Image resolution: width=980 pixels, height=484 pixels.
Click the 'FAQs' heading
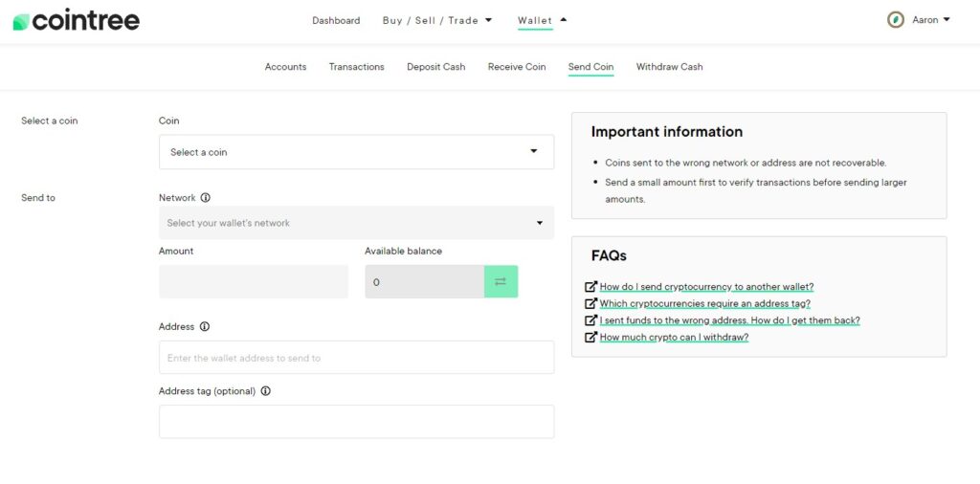coord(609,255)
